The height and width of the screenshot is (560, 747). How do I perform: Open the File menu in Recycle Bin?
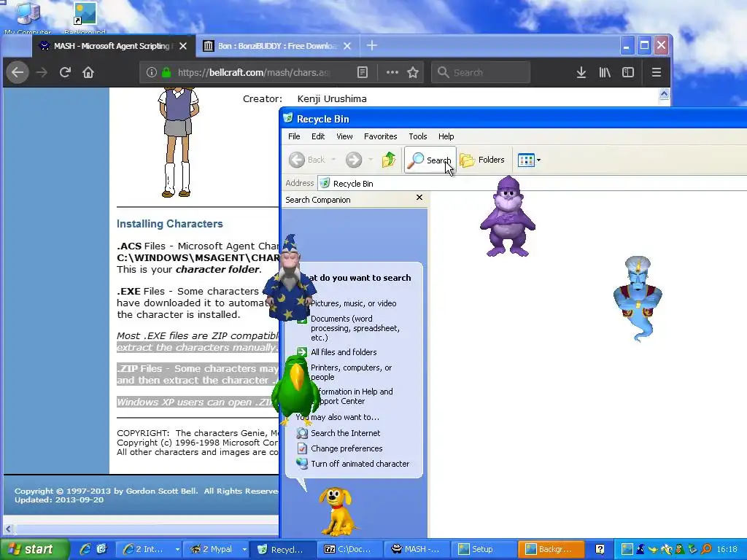pos(294,136)
